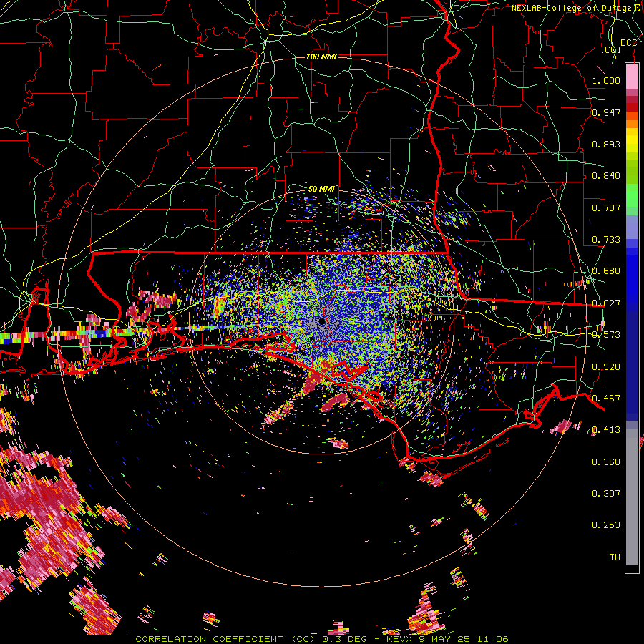Select the 1.000 value on the legend
This screenshot has height=644, width=644.
point(606,80)
